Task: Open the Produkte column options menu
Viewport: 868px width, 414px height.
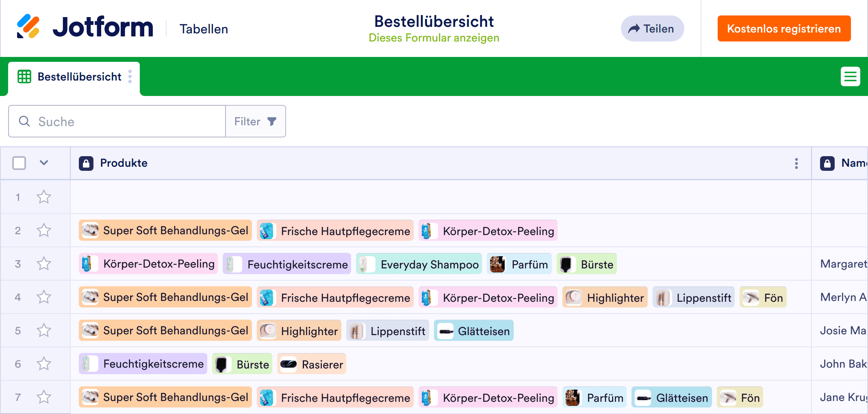Action: [x=796, y=163]
